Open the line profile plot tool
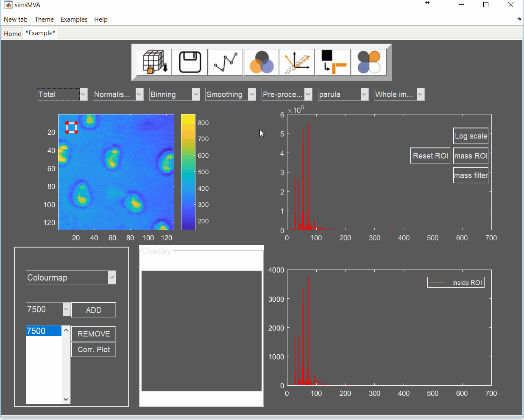Screen dimensions: 524x420 click(x=226, y=62)
